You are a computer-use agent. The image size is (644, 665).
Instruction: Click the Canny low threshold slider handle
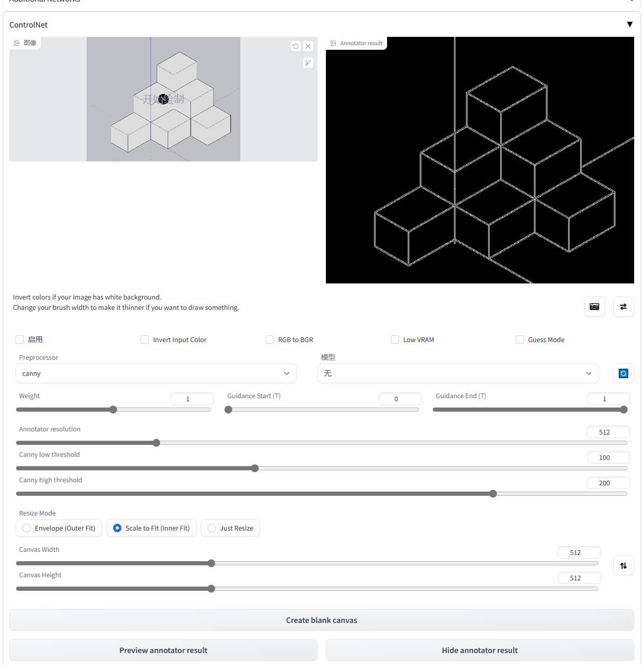tap(255, 468)
